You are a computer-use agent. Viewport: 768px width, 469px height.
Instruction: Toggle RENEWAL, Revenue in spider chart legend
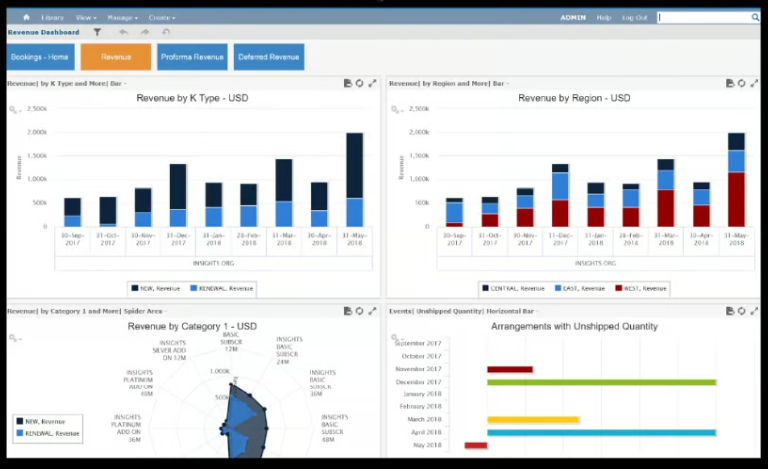click(47, 434)
